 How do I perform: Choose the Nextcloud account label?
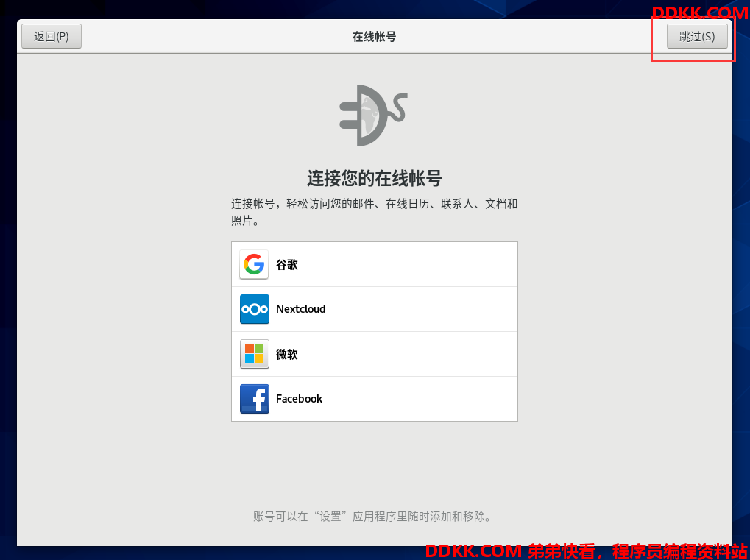coord(300,309)
